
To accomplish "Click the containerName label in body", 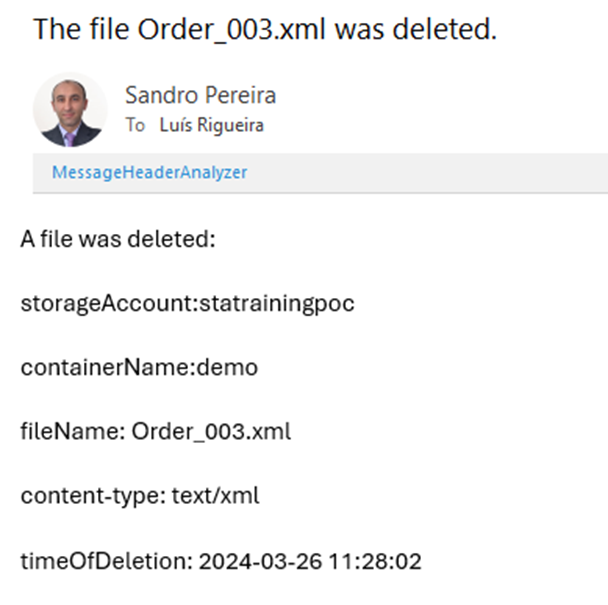I will (x=84, y=368).
